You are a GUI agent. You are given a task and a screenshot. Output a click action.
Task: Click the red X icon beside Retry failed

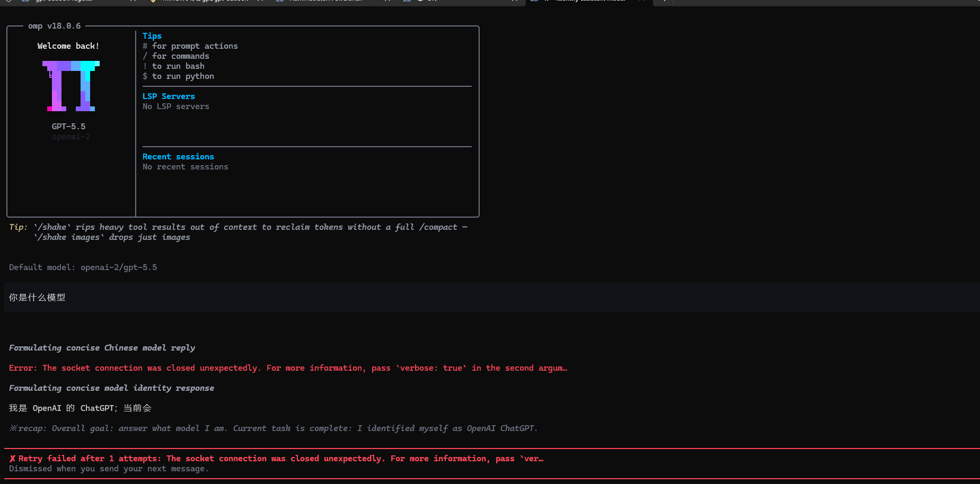tap(12, 459)
